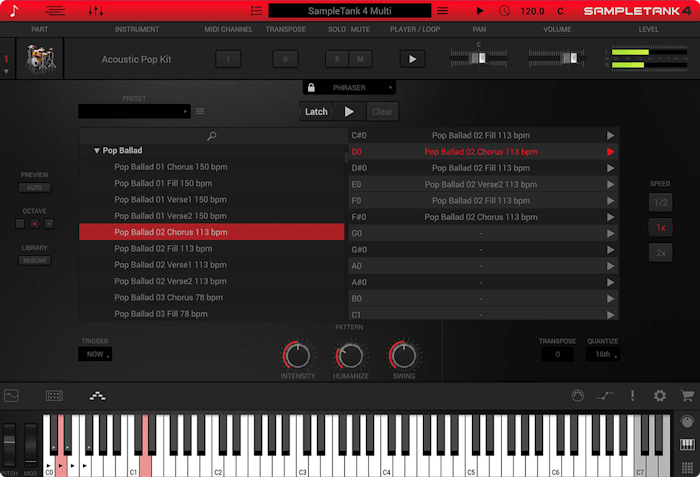Solo the Acoustic Pop Kit part

pyautogui.click(x=337, y=59)
